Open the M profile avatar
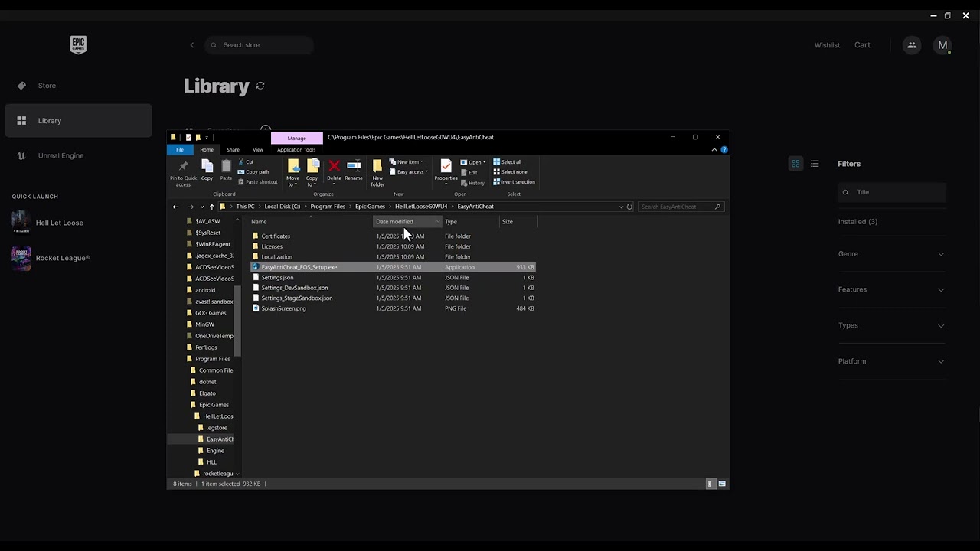 point(942,45)
